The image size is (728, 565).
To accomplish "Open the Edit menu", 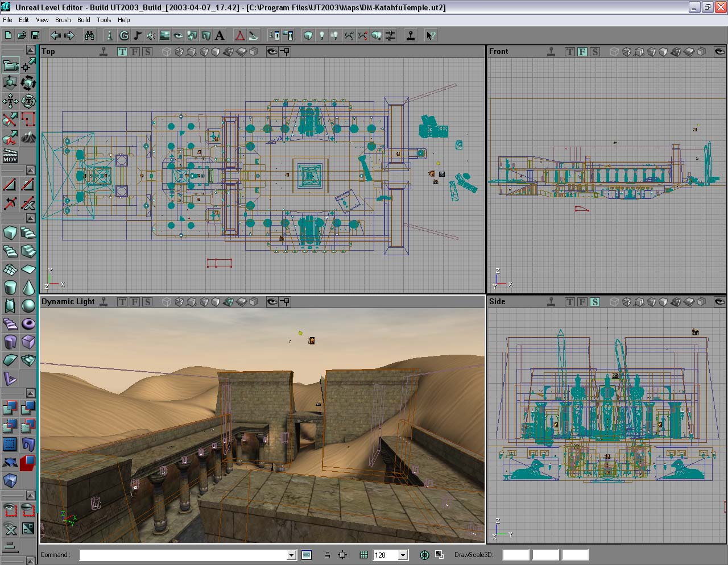I will (24, 20).
